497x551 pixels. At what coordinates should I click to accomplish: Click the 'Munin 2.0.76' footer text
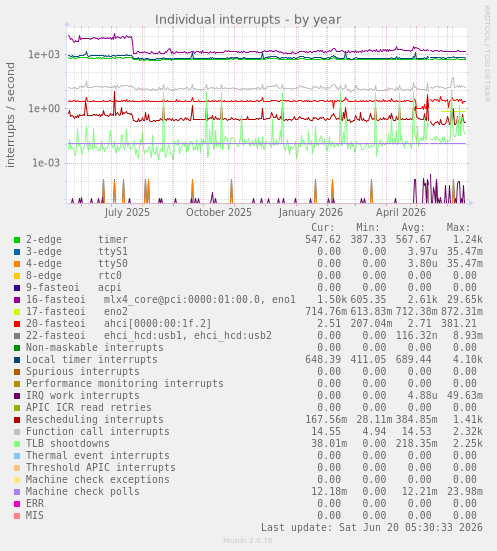coord(248,540)
